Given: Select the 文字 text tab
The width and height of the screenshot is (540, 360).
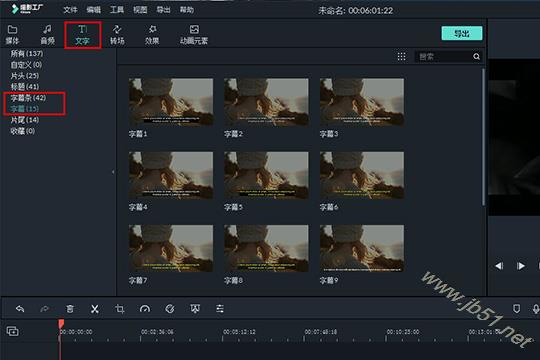Looking at the screenshot, I should click(82, 34).
